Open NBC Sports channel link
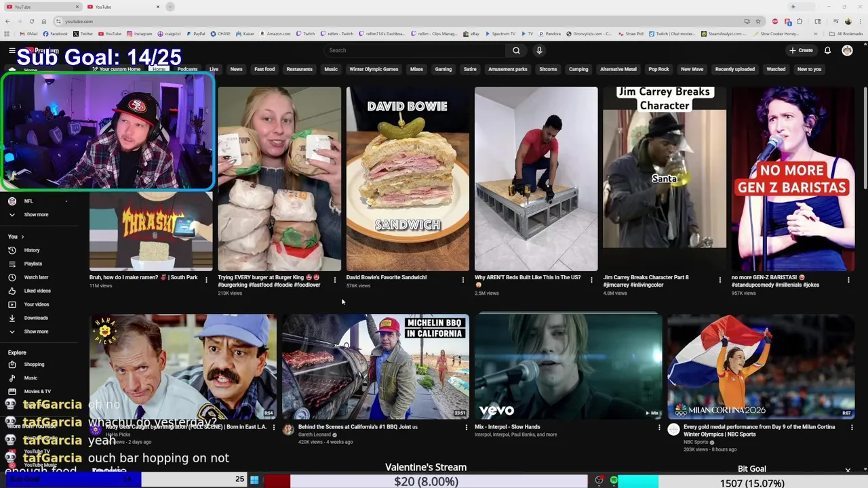 pos(697,442)
